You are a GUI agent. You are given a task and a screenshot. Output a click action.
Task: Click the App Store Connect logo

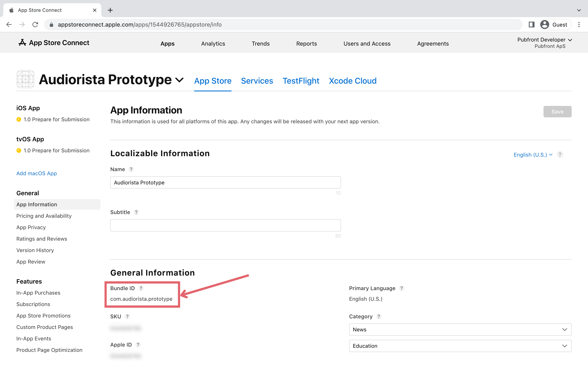(x=54, y=43)
